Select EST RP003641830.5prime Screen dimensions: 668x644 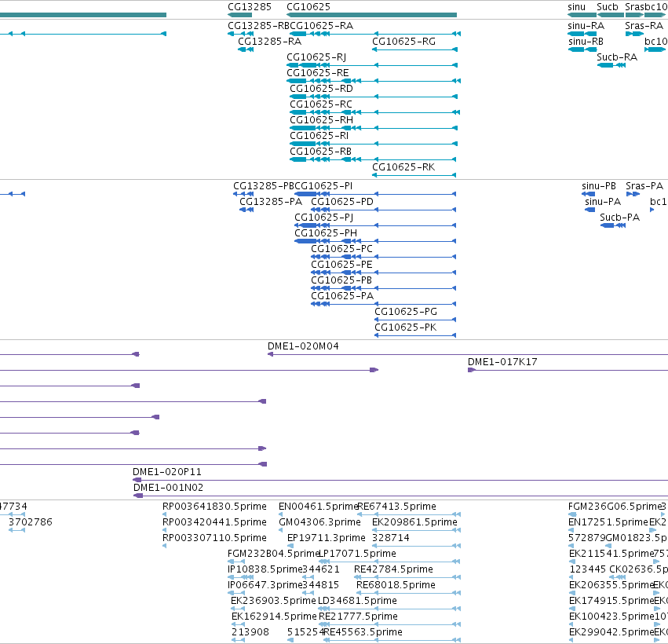click(x=214, y=507)
